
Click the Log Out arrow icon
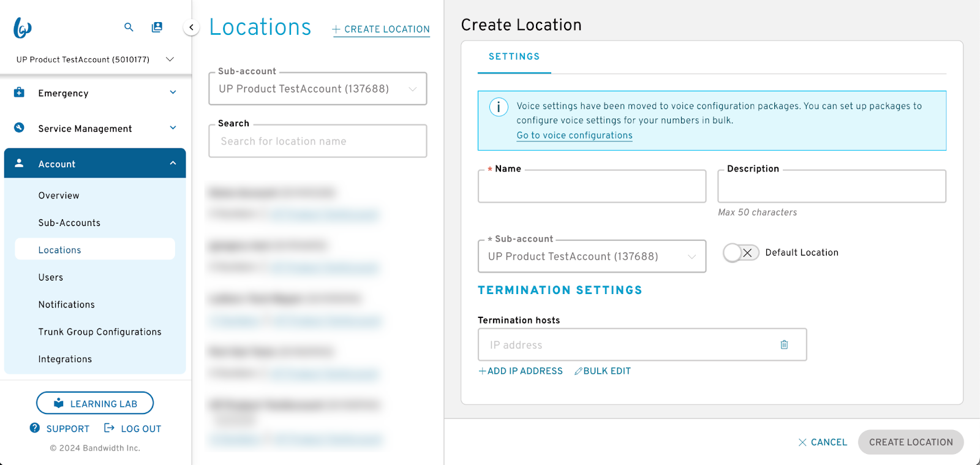pyautogui.click(x=109, y=428)
